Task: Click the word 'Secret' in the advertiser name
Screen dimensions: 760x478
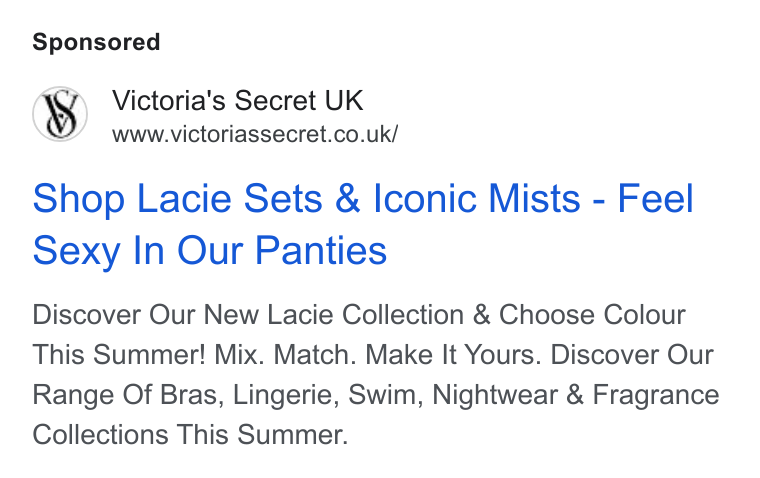Action: pyautogui.click(x=275, y=100)
